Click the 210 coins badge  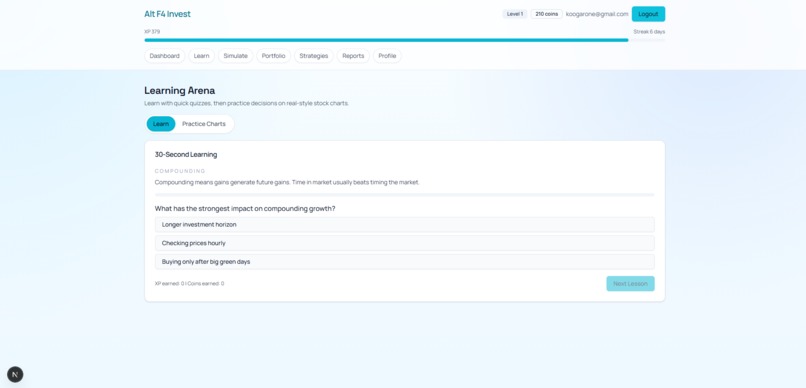click(x=546, y=14)
